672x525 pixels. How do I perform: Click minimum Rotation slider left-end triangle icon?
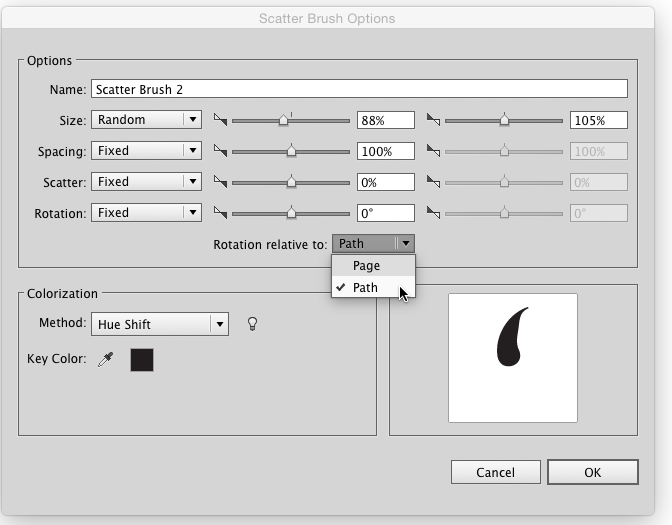pyautogui.click(x=220, y=213)
